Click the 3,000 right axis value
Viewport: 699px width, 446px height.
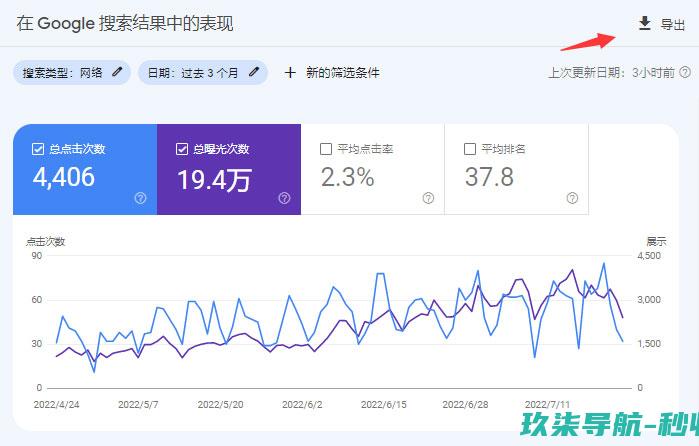click(649, 299)
